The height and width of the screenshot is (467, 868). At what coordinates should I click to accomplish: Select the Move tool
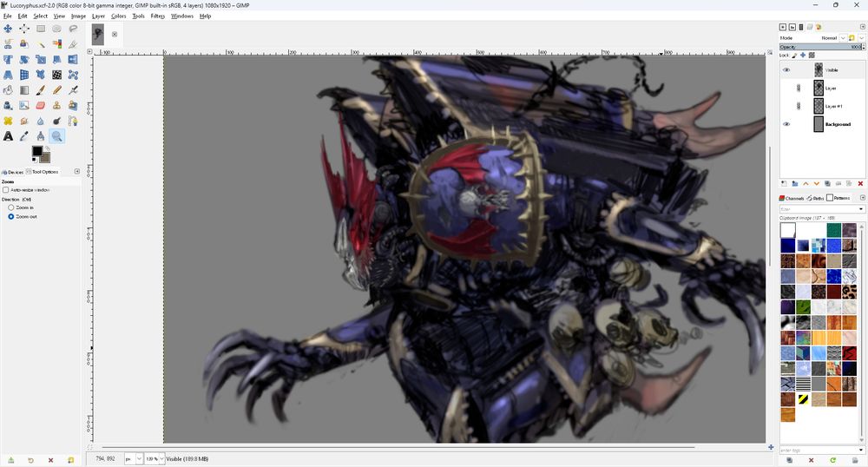pos(8,29)
